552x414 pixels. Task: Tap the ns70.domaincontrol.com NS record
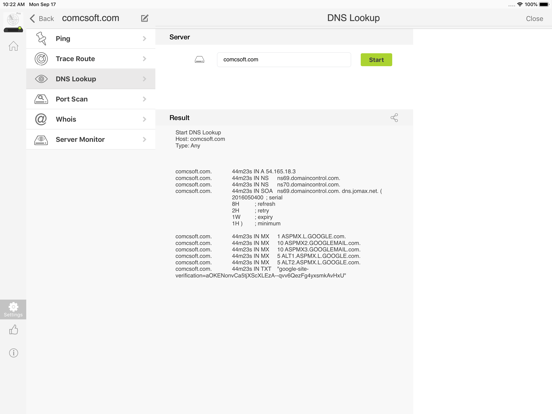click(258, 184)
